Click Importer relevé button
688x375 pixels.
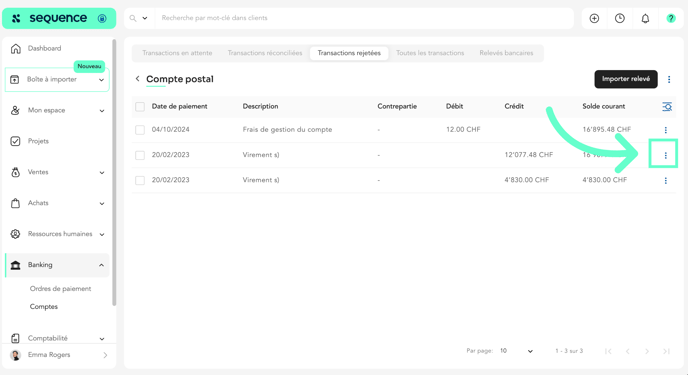(x=626, y=79)
